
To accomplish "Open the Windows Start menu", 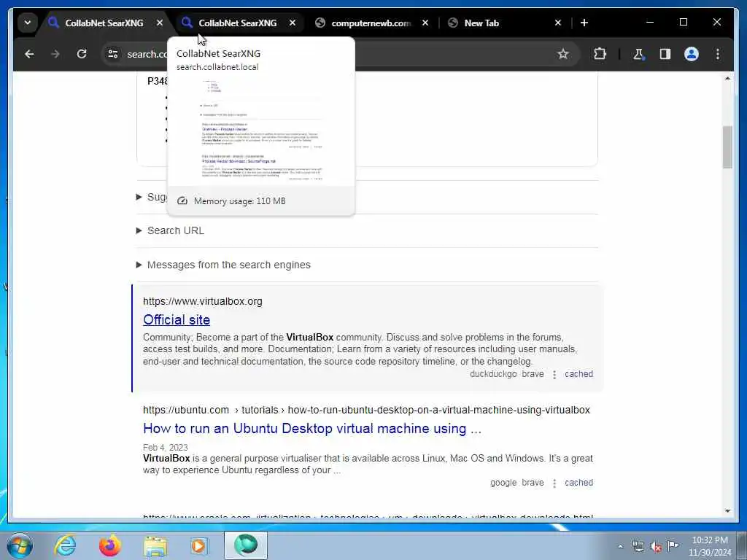I will [x=20, y=545].
